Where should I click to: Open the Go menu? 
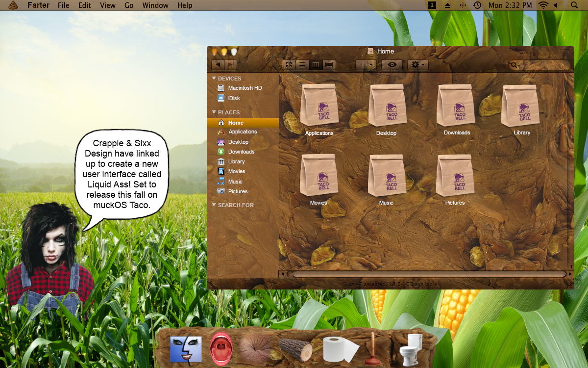pos(129,5)
